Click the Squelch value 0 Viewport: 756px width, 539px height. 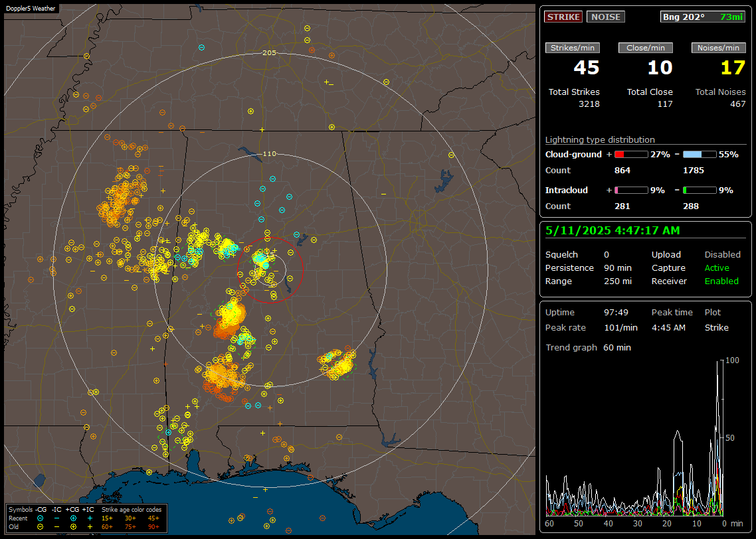[607, 255]
